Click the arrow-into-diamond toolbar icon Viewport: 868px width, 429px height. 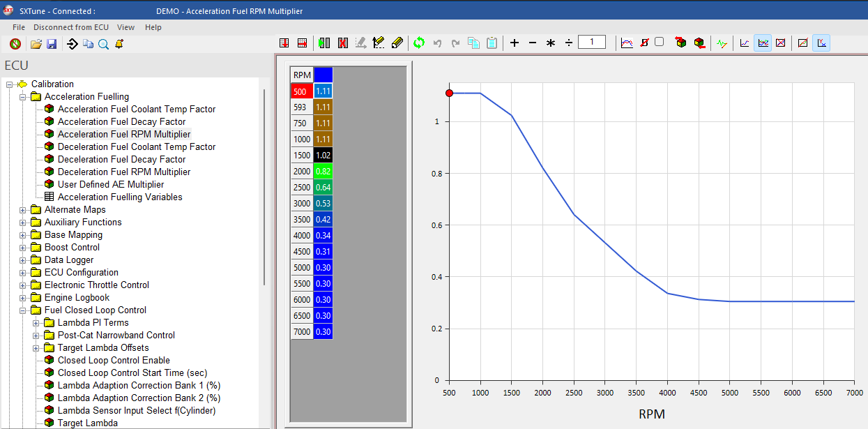point(73,43)
